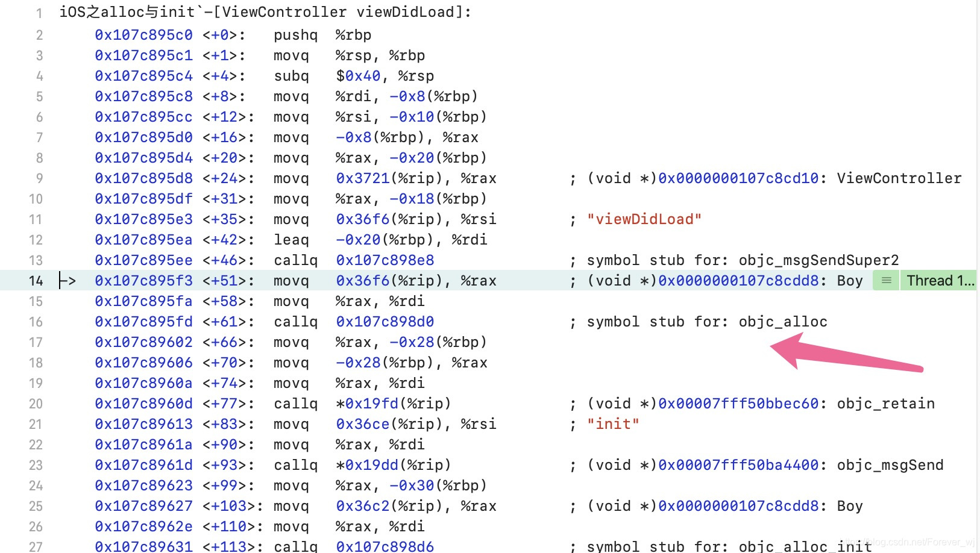Screen dimensions: 980x553
Task: Click offset '<+20>:' on line 8
Action: pos(228,158)
